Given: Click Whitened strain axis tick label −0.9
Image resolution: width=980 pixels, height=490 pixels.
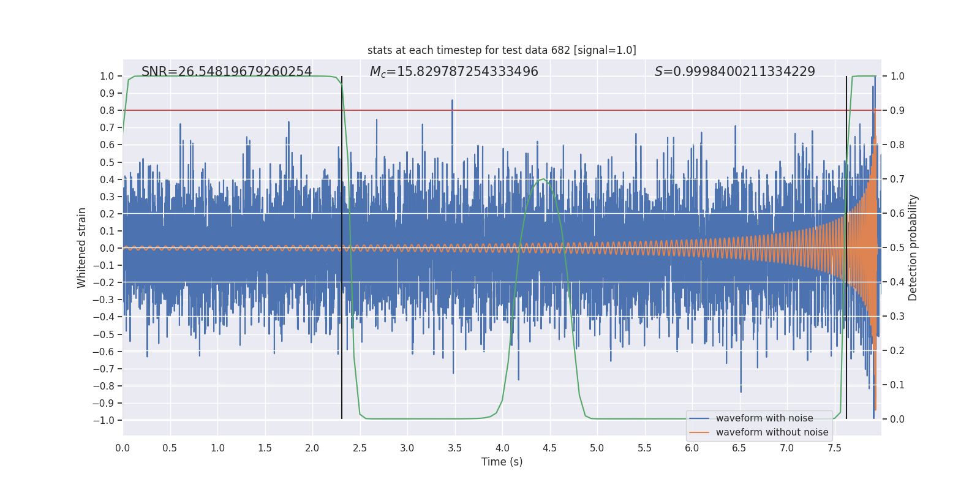Looking at the screenshot, I should pos(104,403).
